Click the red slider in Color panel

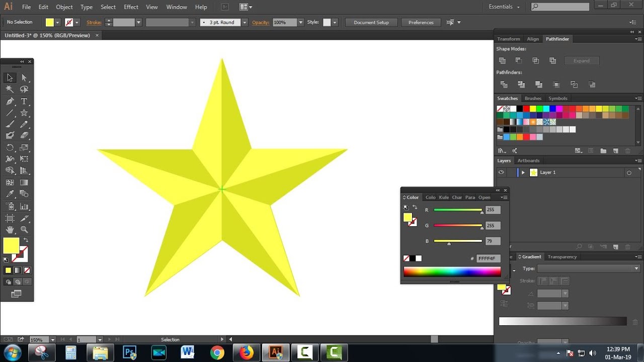point(458,210)
